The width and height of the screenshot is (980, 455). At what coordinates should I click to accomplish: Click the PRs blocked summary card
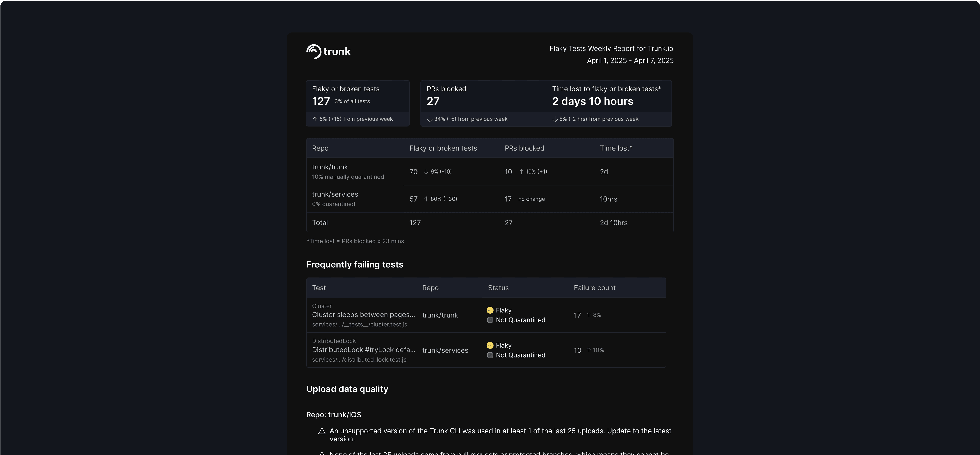point(483,103)
